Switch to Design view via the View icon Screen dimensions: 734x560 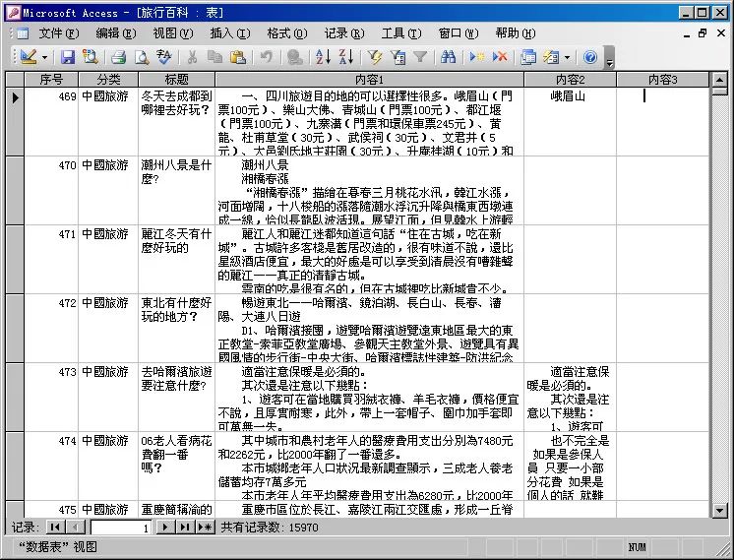click(x=29, y=57)
